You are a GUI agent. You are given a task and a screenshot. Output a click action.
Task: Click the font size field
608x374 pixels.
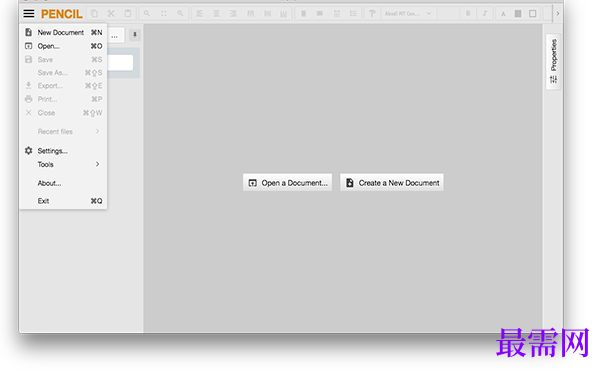point(448,14)
